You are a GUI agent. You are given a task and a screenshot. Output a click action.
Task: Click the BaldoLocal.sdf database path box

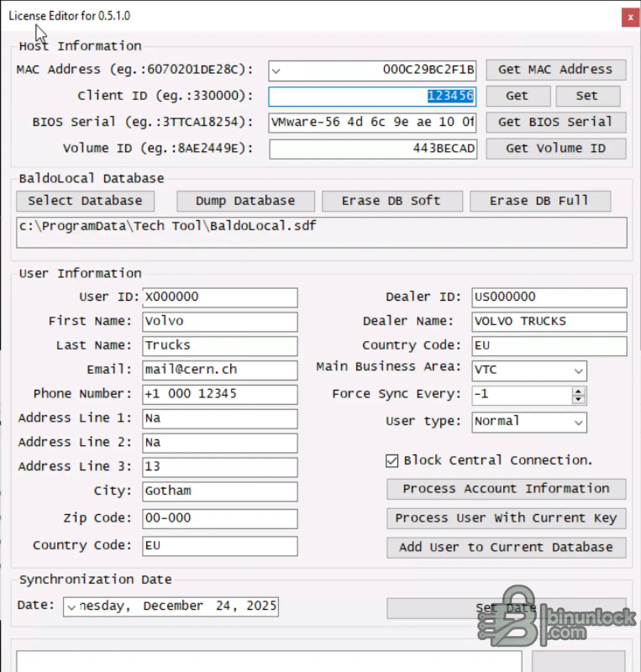coord(322,232)
